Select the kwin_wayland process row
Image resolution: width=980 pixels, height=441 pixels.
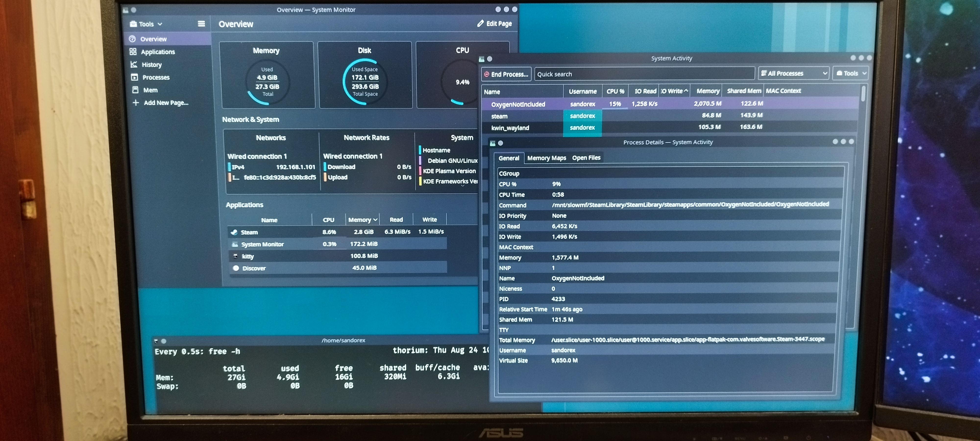tap(510, 128)
